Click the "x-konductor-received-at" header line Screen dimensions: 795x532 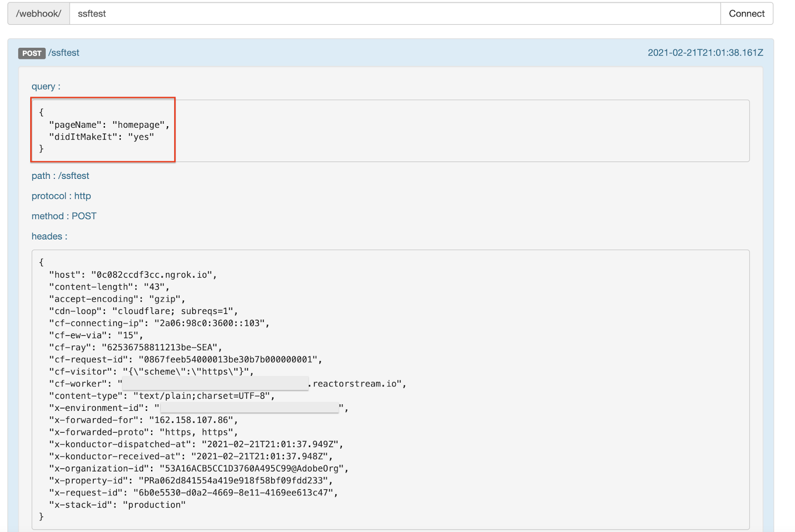coord(191,456)
